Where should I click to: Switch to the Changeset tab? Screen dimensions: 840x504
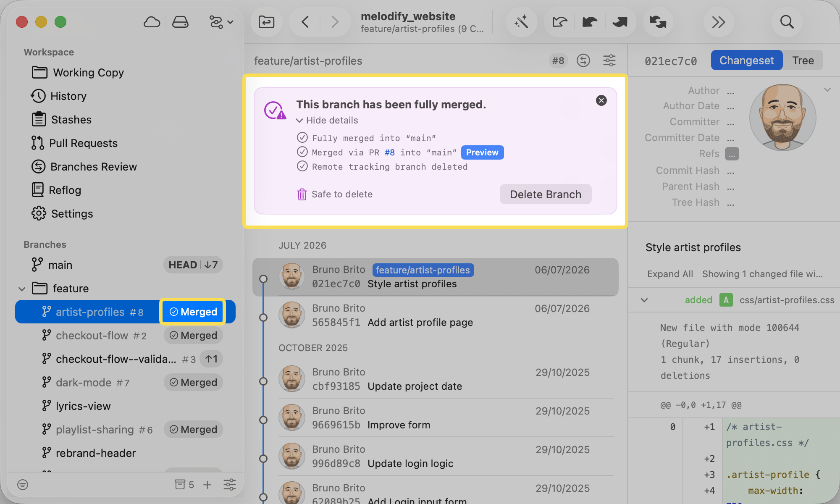point(746,60)
